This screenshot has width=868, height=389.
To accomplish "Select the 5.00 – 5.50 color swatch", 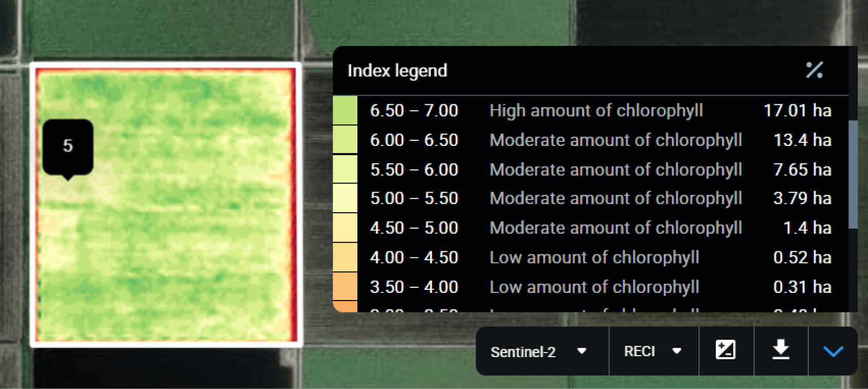I will pyautogui.click(x=345, y=198).
